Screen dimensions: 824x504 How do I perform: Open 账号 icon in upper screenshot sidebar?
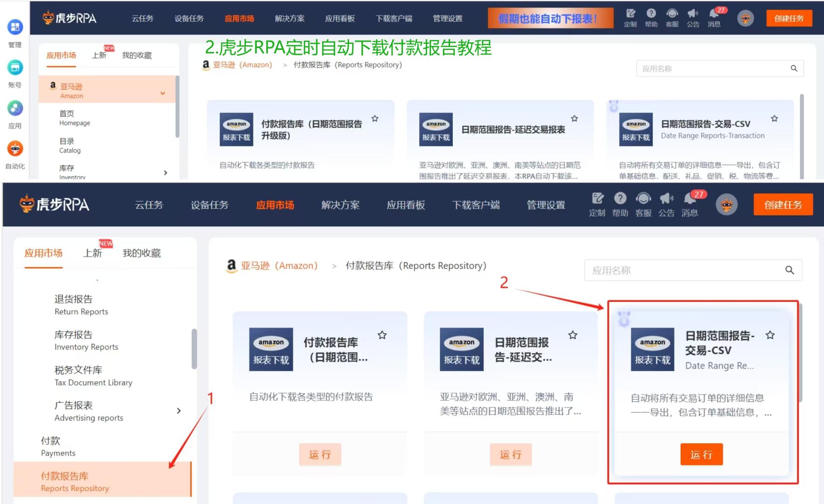15,68
